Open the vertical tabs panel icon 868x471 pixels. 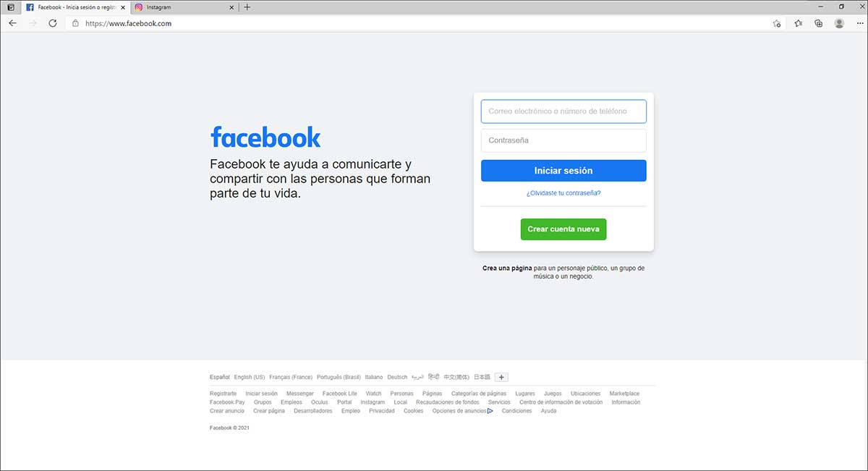click(x=10, y=7)
